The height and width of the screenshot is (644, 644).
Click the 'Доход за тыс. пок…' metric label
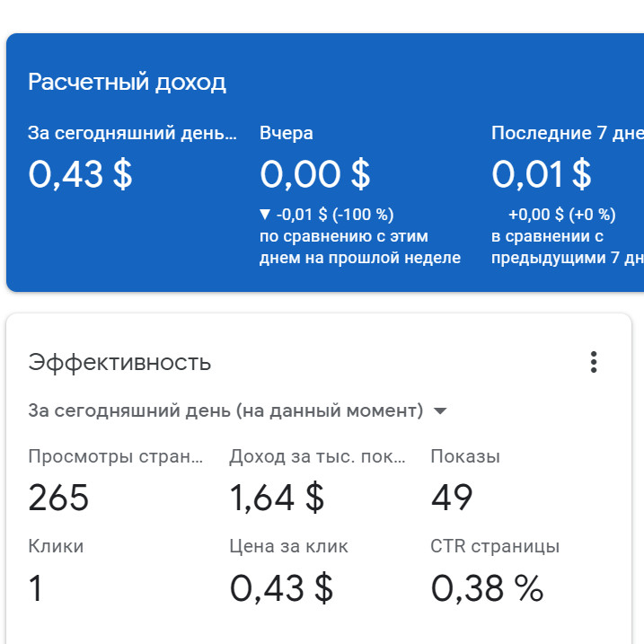317,456
